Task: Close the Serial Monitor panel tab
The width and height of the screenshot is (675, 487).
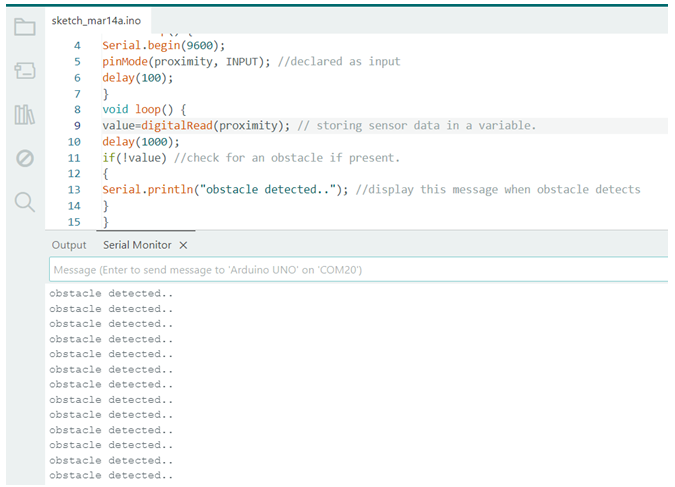Action: [183, 245]
